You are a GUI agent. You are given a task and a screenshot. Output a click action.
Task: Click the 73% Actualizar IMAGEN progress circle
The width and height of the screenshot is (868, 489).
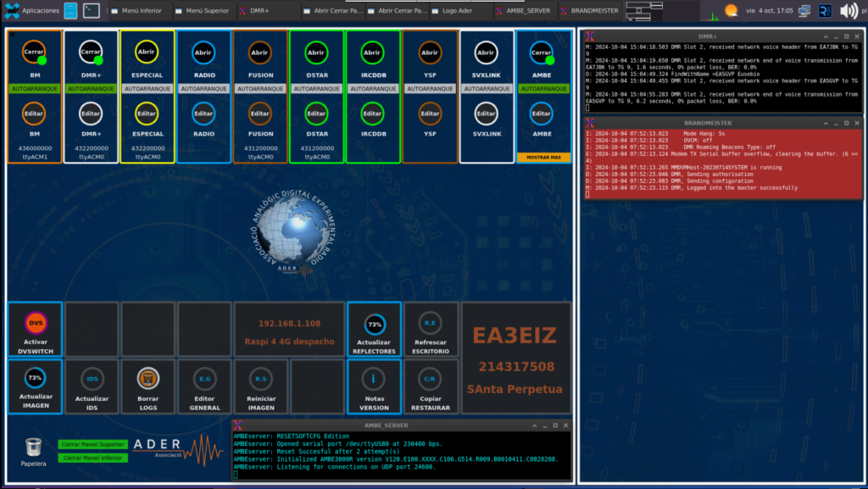pos(35,378)
